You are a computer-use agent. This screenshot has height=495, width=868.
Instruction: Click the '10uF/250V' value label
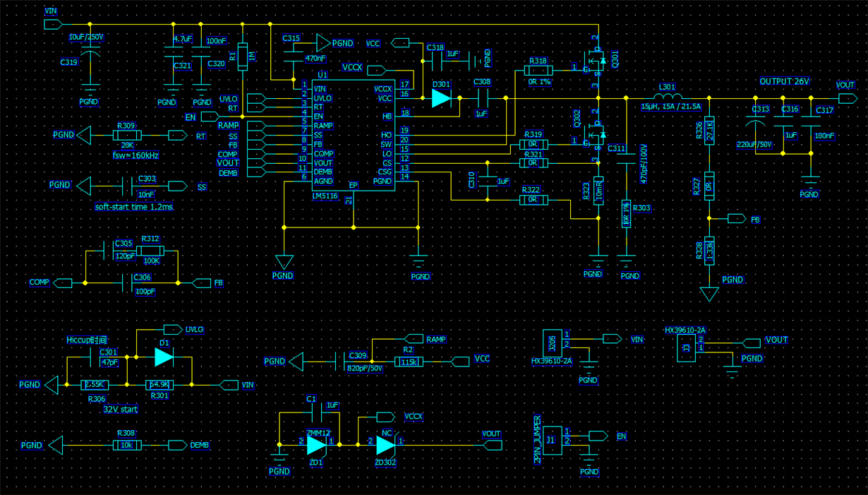(86, 37)
